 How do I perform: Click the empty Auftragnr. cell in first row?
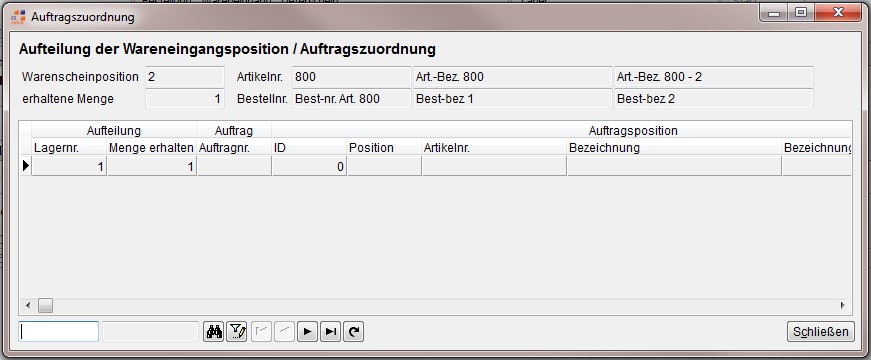point(234,166)
